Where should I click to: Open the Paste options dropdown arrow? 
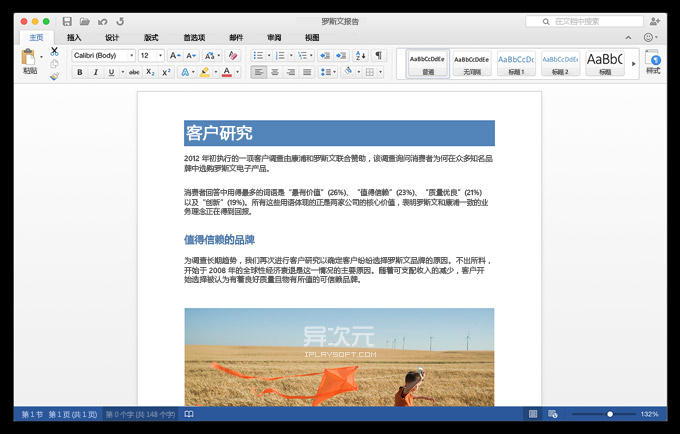click(x=41, y=57)
